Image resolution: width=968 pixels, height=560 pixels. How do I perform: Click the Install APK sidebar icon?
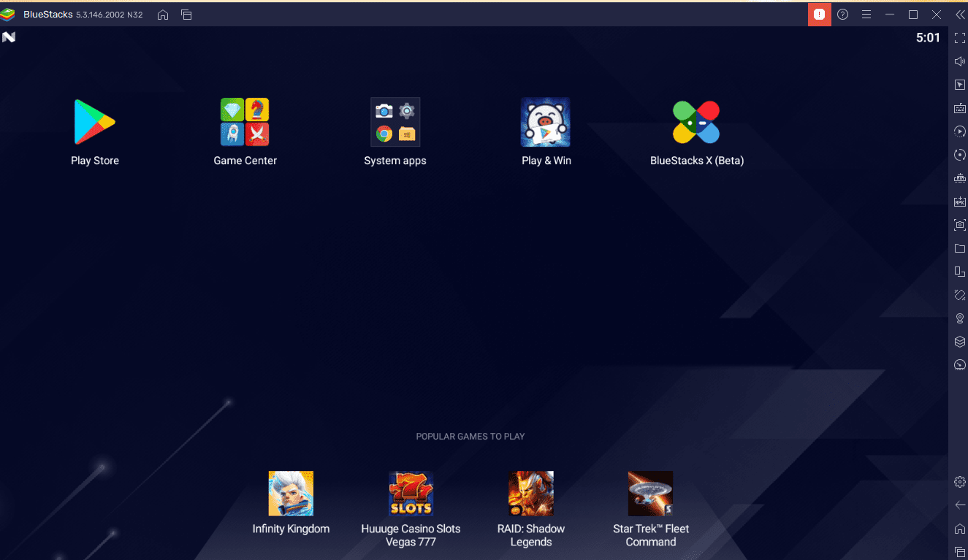960,202
